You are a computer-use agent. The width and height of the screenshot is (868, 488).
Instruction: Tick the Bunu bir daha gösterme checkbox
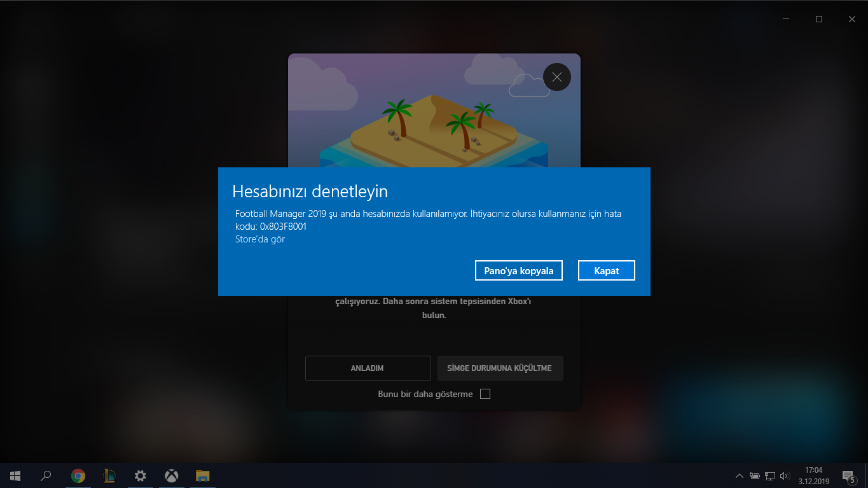[x=485, y=394]
